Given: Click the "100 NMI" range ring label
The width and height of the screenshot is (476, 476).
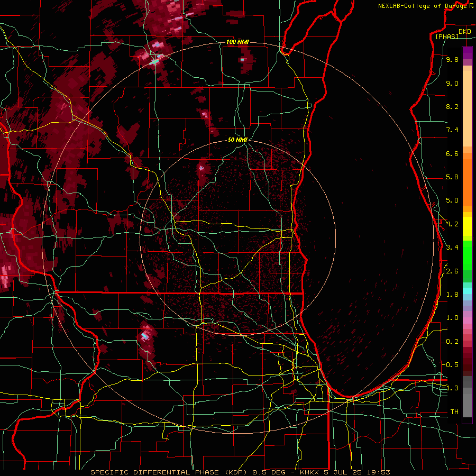Looking at the screenshot, I should click(237, 42).
